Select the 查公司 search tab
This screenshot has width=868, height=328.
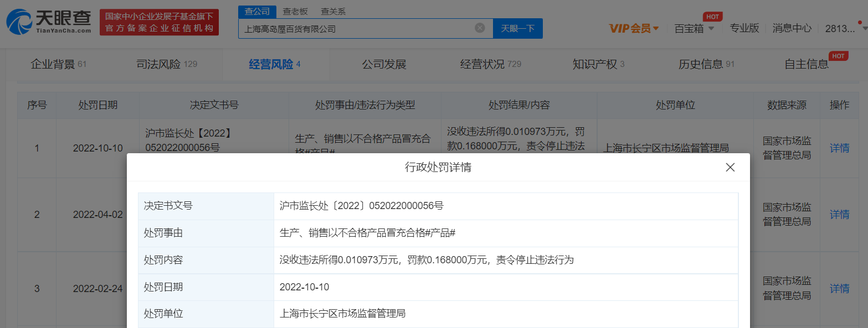pyautogui.click(x=257, y=12)
